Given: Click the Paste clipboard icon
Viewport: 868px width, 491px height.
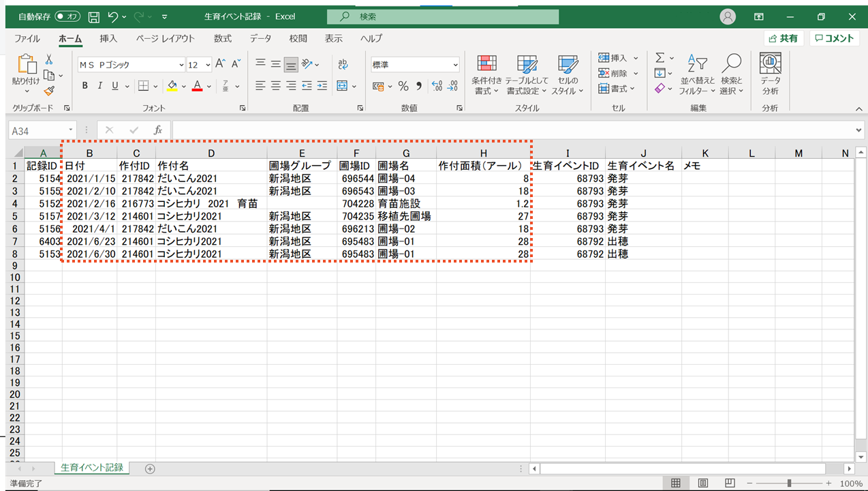Looking at the screenshot, I should point(26,65).
